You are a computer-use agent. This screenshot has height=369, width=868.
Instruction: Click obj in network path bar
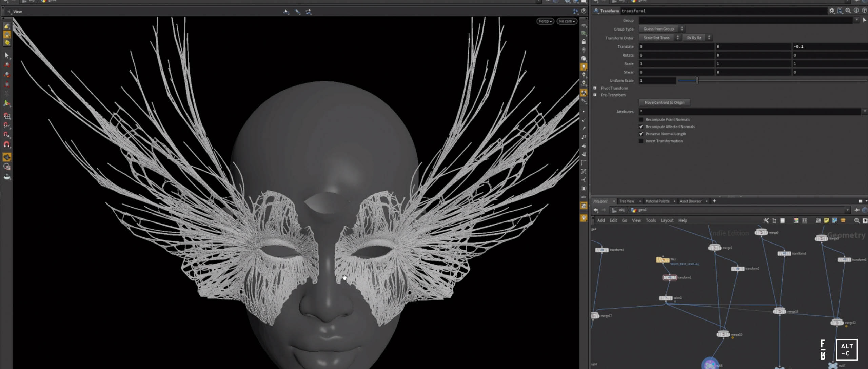621,210
